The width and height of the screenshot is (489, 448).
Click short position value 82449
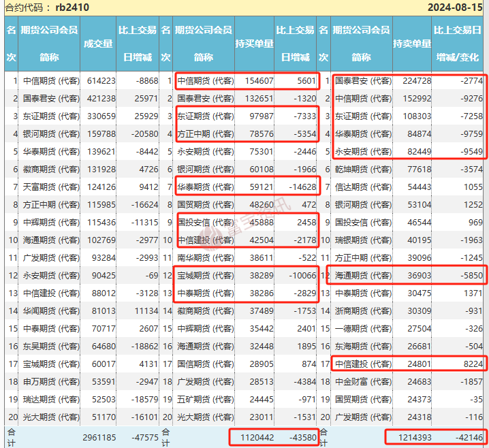[x=420, y=152]
